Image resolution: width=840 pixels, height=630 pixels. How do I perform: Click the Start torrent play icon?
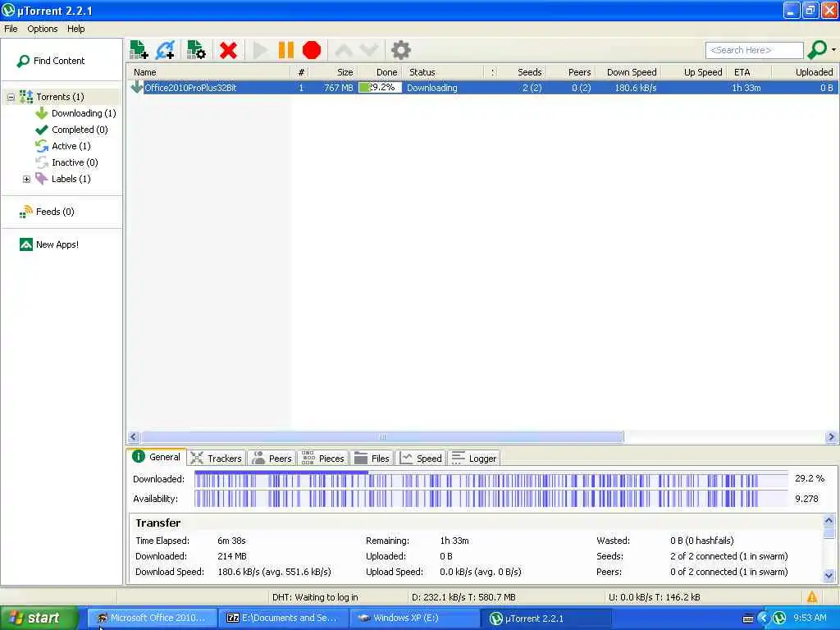point(260,50)
